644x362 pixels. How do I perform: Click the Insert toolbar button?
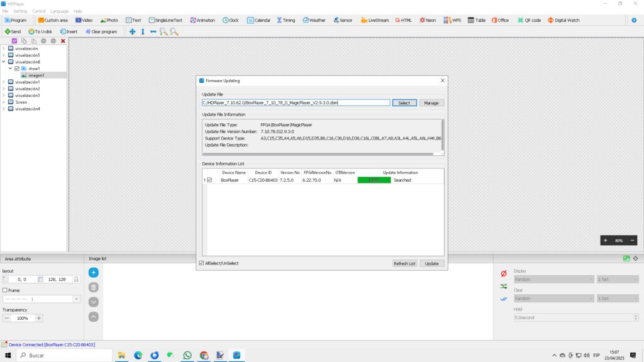(69, 31)
